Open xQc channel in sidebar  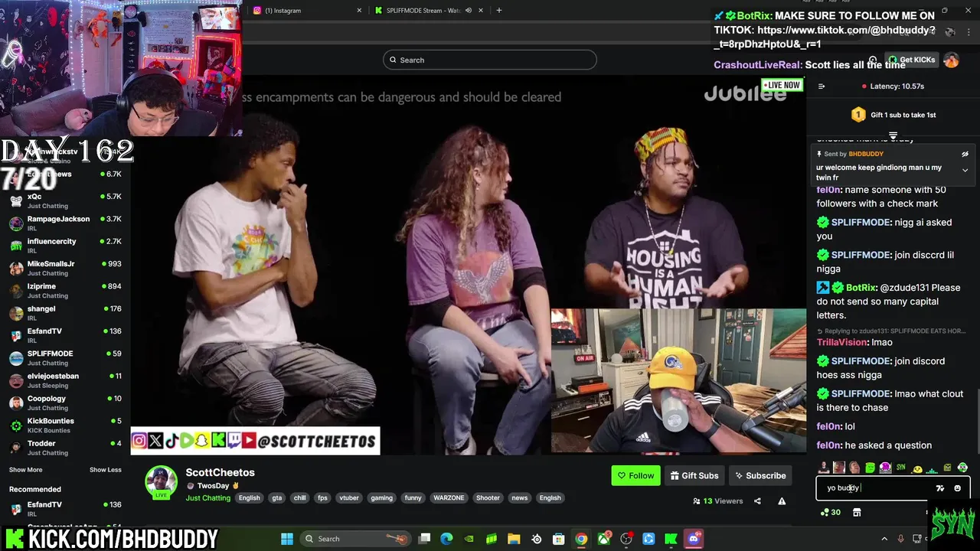pos(65,201)
